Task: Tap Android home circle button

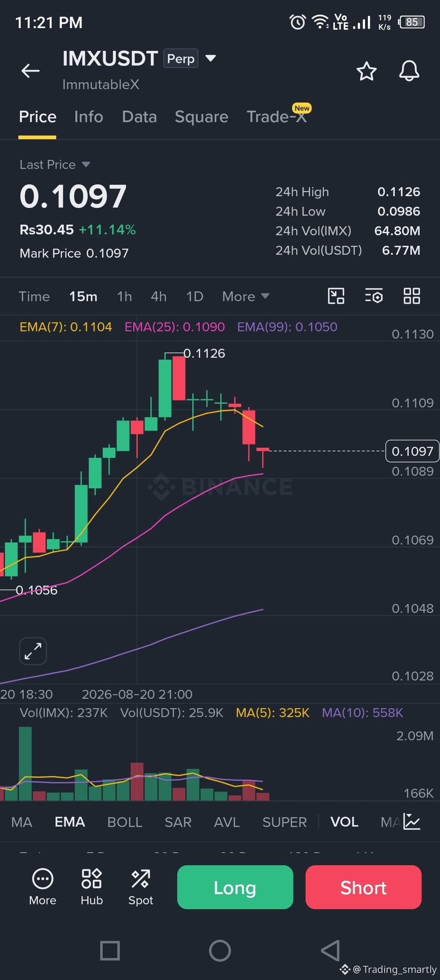Action: coord(220,951)
